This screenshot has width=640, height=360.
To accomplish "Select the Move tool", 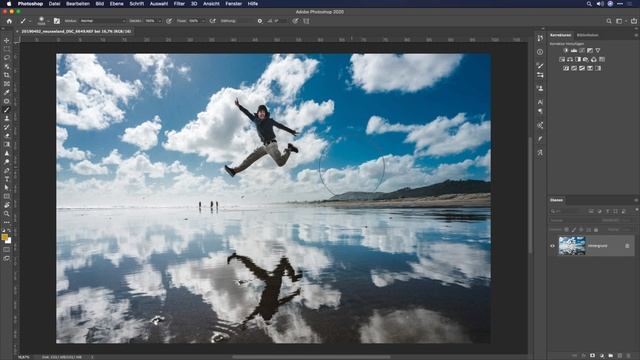I will tap(7, 40).
